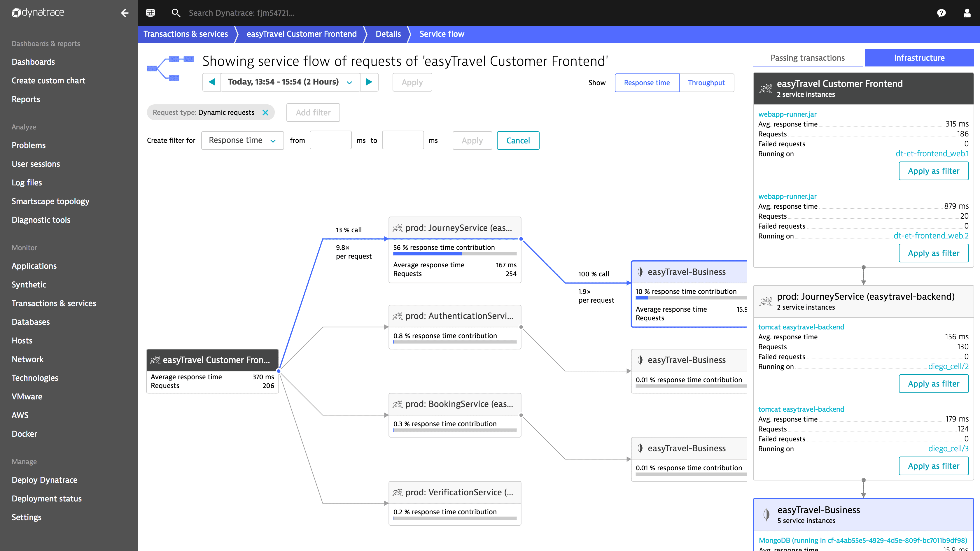Image resolution: width=980 pixels, height=551 pixels.
Task: Click the search magnifier icon
Action: [x=175, y=13]
